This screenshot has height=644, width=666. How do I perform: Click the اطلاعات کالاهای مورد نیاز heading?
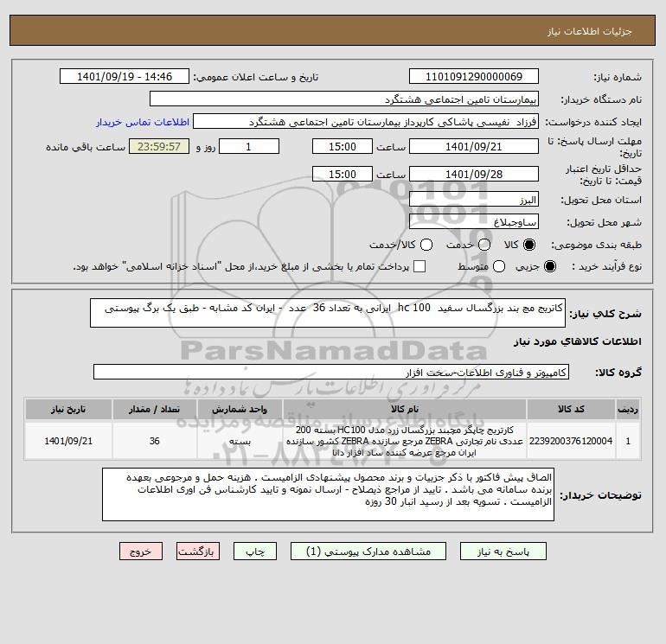tap(577, 341)
